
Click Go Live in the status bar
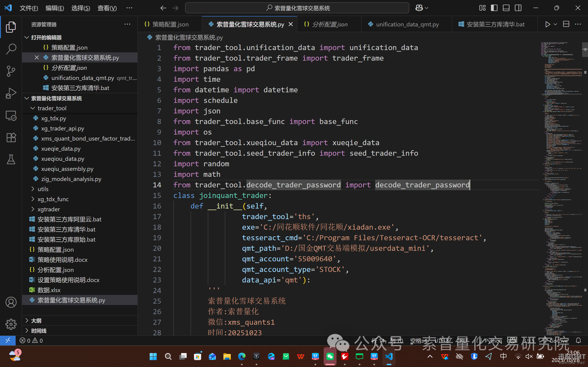tap(559, 341)
